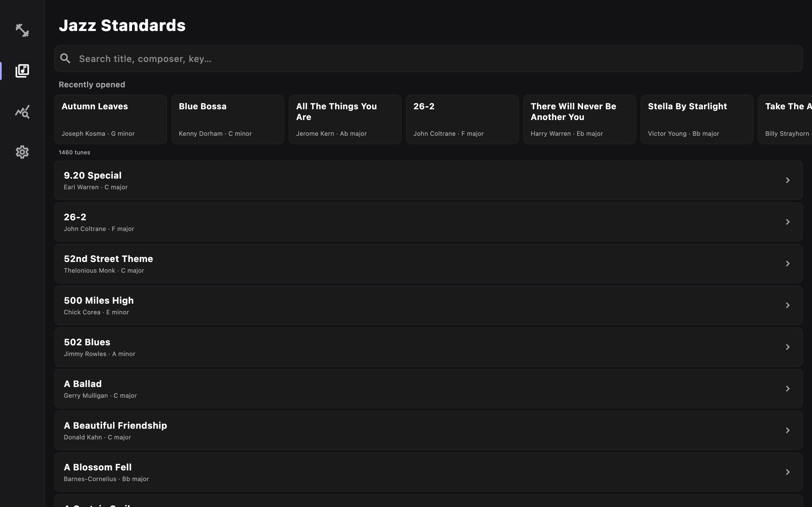Open the practice dumbbell sidebar icon
Screen dimensions: 812x507
(22, 30)
